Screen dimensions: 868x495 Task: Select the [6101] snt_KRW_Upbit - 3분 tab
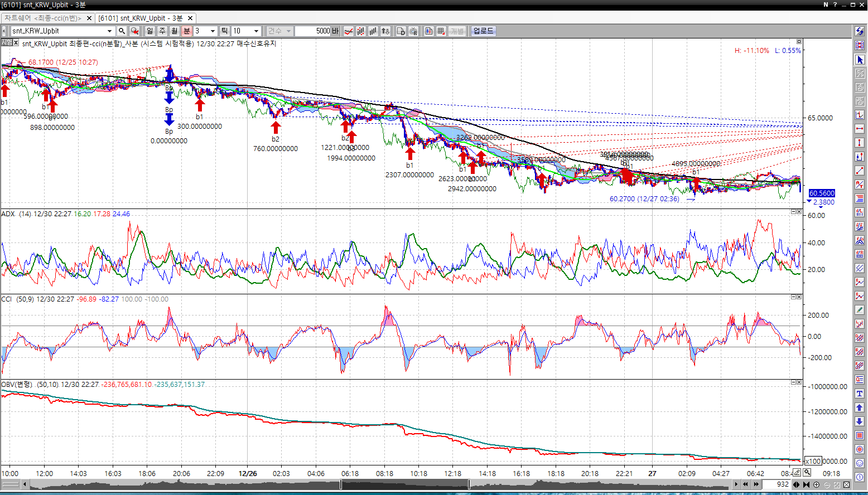coord(141,18)
